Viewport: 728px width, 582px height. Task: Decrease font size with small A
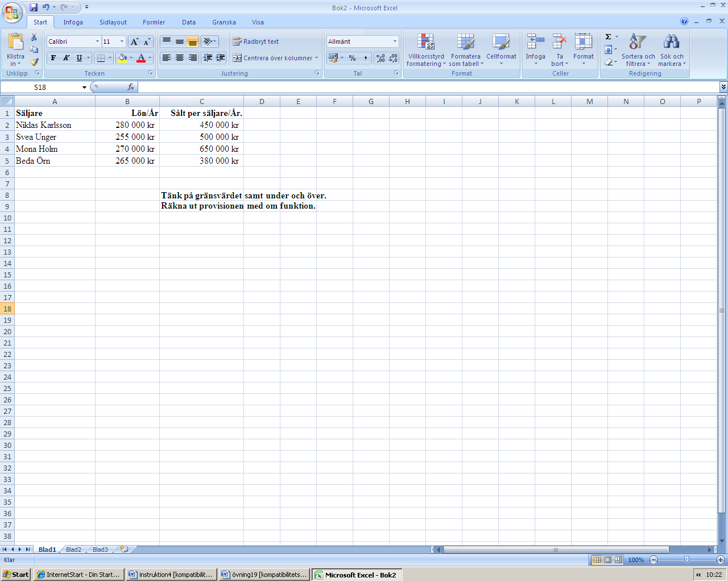pyautogui.click(x=147, y=41)
